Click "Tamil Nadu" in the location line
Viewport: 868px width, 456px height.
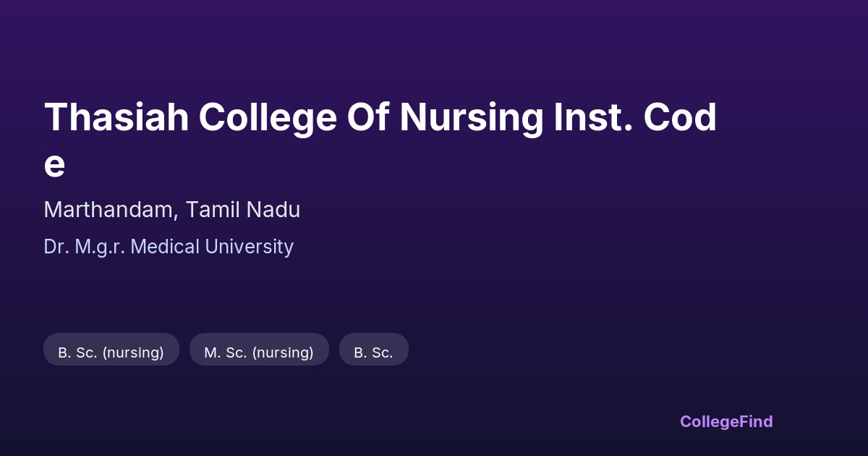coord(242,210)
